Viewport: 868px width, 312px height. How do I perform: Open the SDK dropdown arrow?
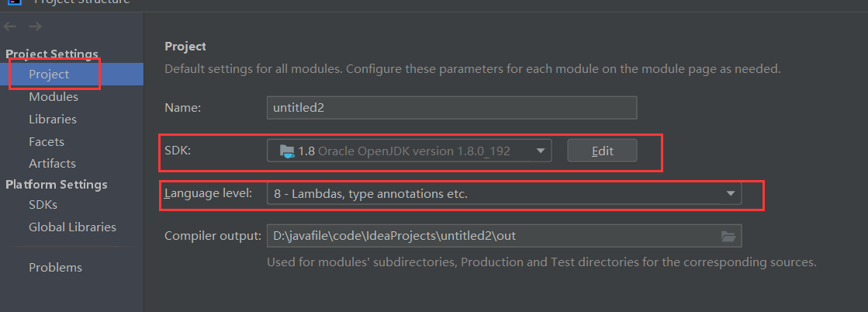(540, 151)
